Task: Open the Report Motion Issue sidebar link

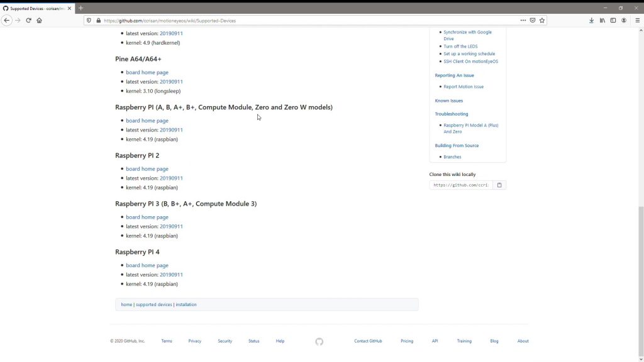Action: click(x=464, y=87)
